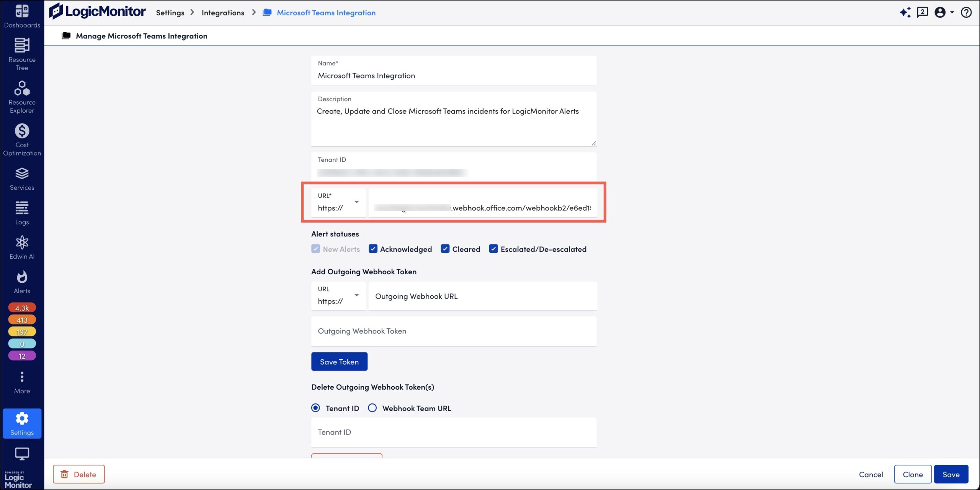980x490 pixels.
Task: Open the help question mark icon
Action: point(966,12)
